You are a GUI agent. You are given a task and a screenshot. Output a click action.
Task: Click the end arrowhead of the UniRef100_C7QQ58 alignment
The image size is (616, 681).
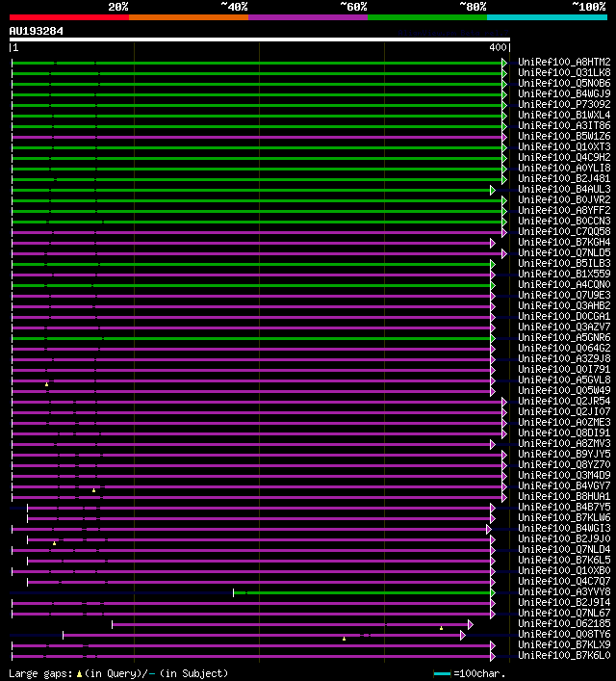click(x=504, y=233)
